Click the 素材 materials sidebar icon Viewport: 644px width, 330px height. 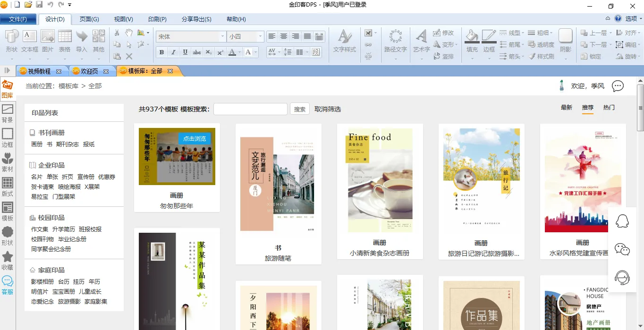[7, 162]
